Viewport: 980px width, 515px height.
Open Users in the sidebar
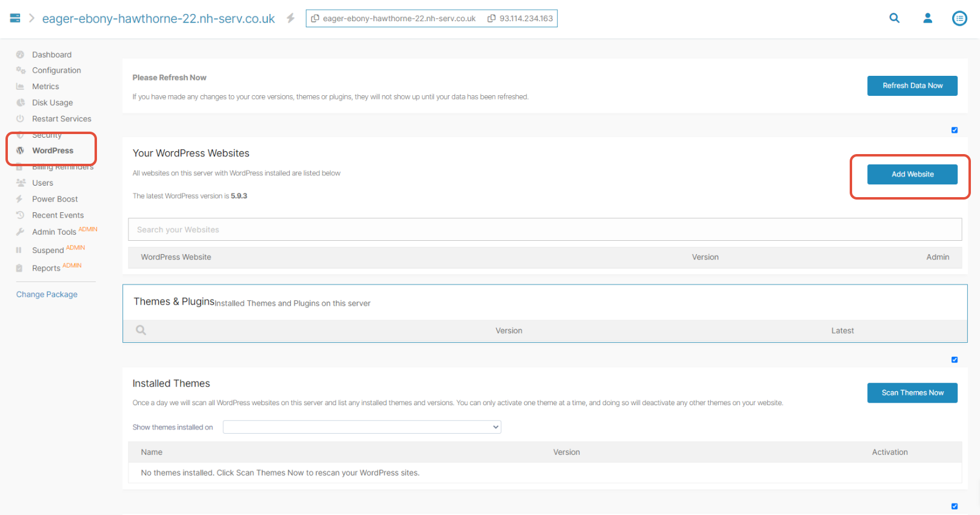[x=42, y=183]
